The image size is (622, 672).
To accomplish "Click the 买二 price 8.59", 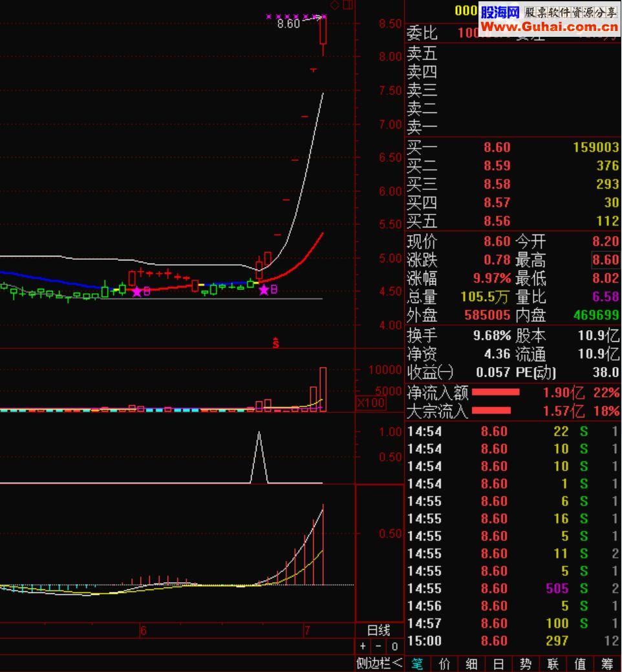I will tap(497, 166).
